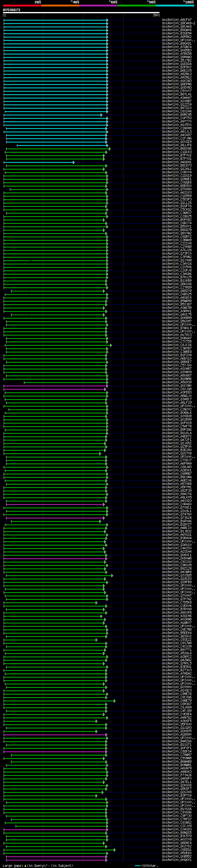Viewport: 197px width, 868px height.
Task: Click hit label UniRef100_A4ER72
Action: point(177,436)
